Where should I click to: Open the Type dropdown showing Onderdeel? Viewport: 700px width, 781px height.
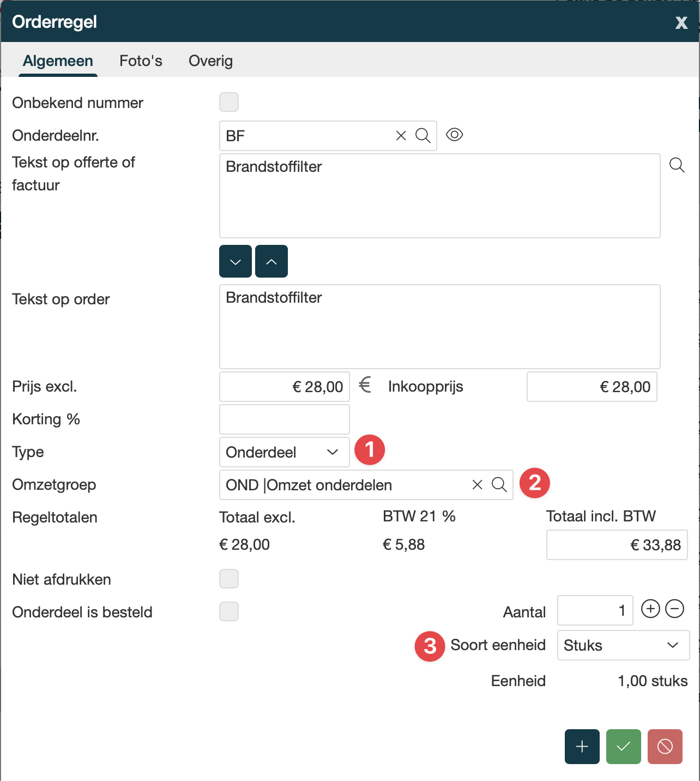point(284,452)
